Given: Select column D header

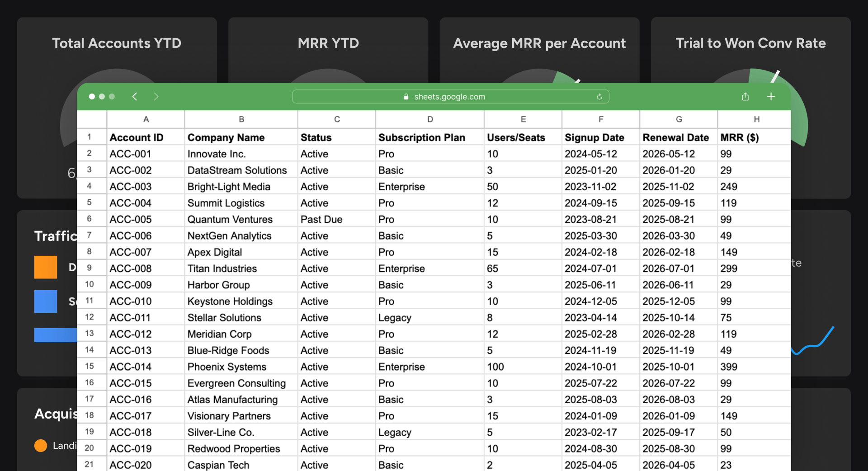Looking at the screenshot, I should click(x=429, y=119).
